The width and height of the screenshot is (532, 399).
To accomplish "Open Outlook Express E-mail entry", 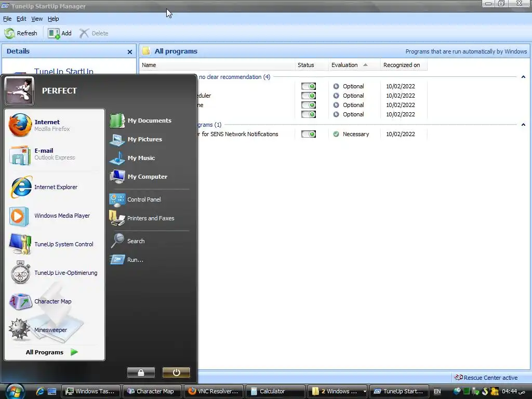I will click(54, 154).
